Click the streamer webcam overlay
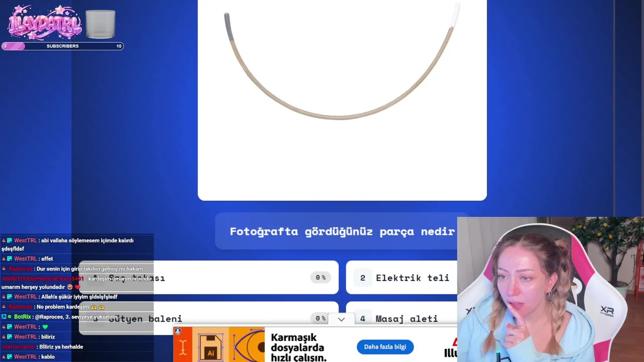 coord(550,289)
